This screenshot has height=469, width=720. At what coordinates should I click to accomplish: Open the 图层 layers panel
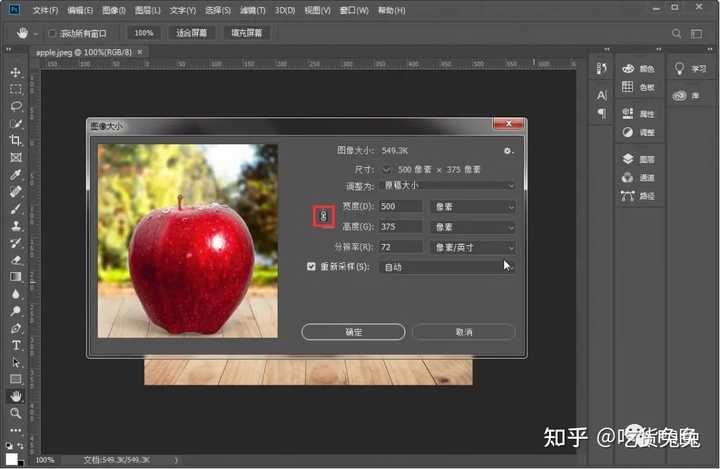638,159
